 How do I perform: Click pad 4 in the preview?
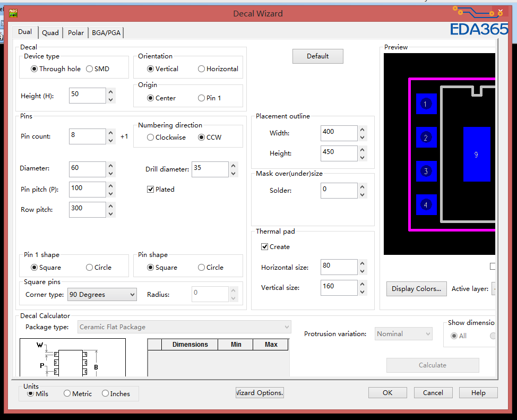tap(426, 205)
